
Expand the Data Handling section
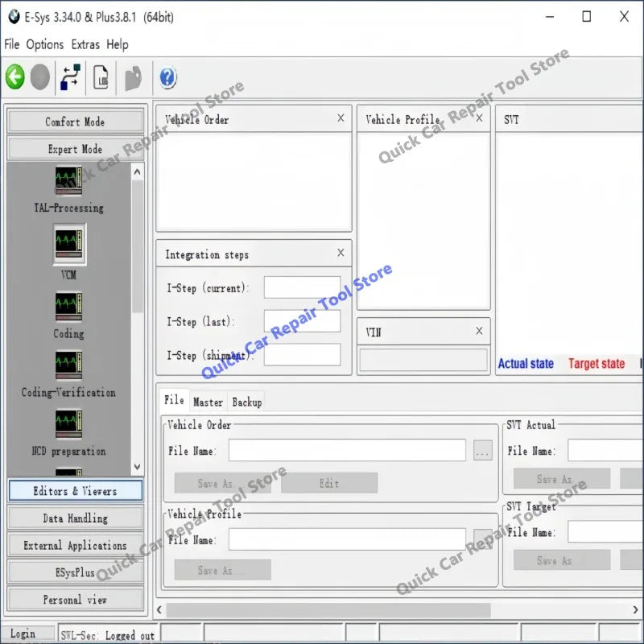click(x=75, y=518)
